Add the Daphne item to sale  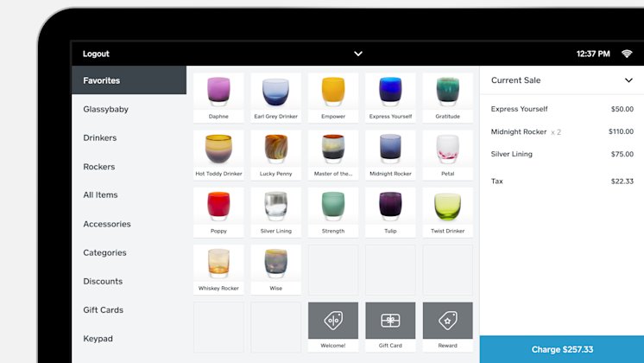pos(218,98)
